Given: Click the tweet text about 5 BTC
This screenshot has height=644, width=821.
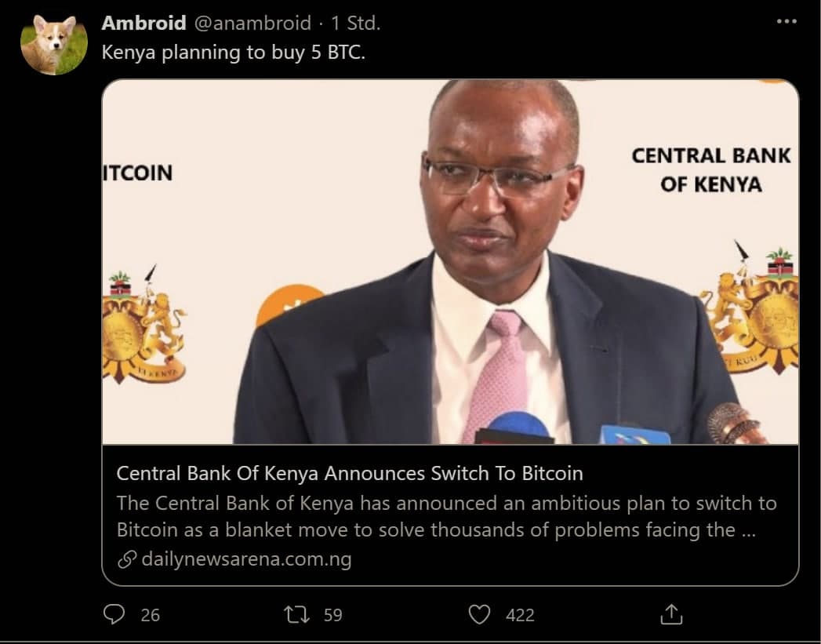Looking at the screenshot, I should (233, 53).
